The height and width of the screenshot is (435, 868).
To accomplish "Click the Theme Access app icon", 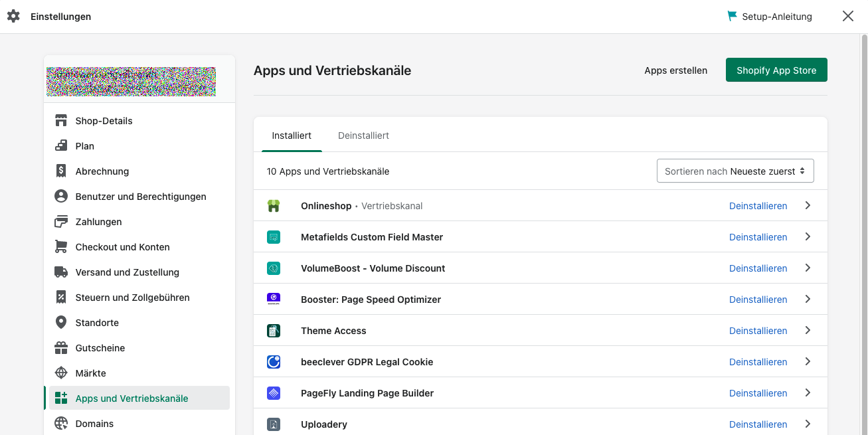I will (x=274, y=331).
